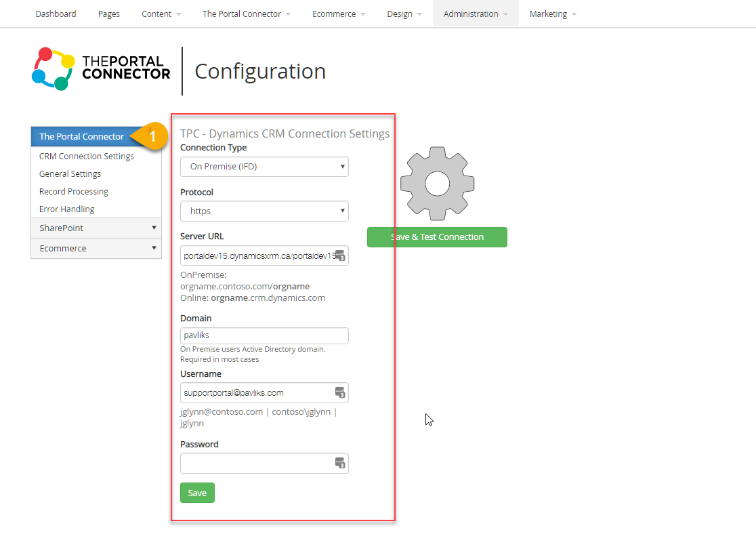Expand the SharePoint sidebar section
This screenshot has height=553, width=756.
click(96, 228)
